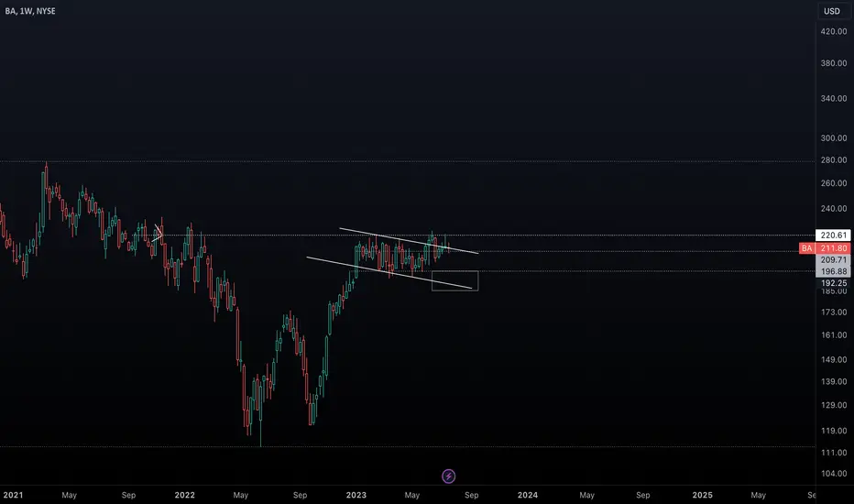Click the 300.00 price axis label
This screenshot has height=504, width=854.
pyautogui.click(x=834, y=138)
